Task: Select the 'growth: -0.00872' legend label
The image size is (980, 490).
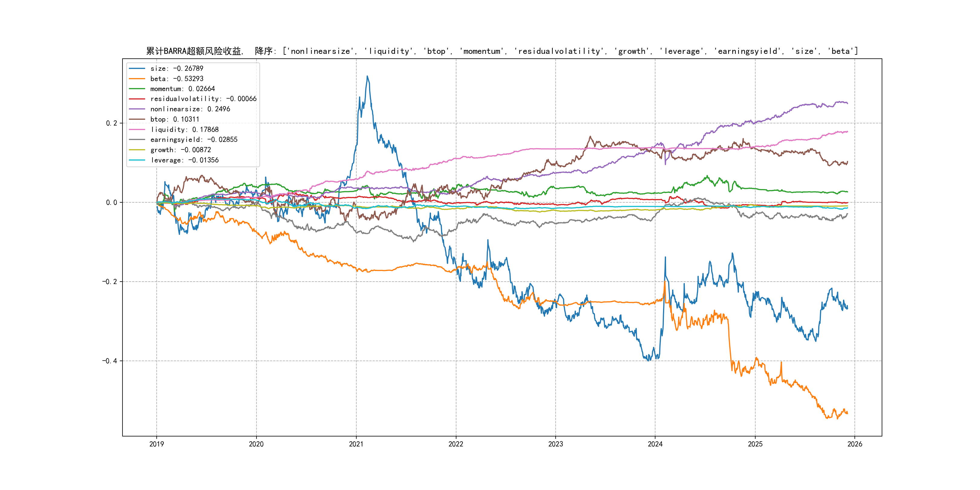Action: coord(180,150)
